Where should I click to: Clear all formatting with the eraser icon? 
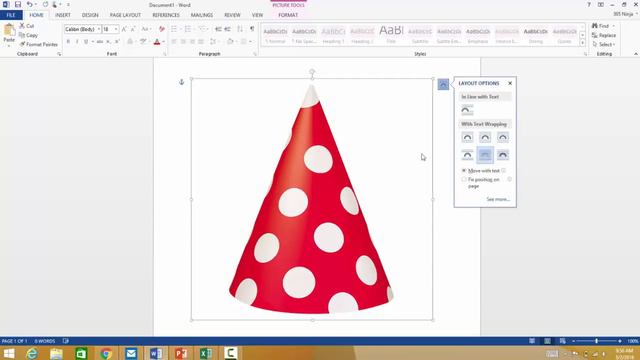point(162,29)
